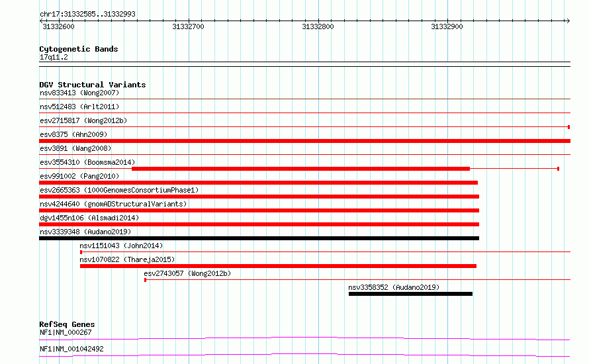Image resolution: width=589 pixels, height=364 pixels.
Task: Select the NF1|NM_000267 gene label
Action: pyautogui.click(x=66, y=332)
